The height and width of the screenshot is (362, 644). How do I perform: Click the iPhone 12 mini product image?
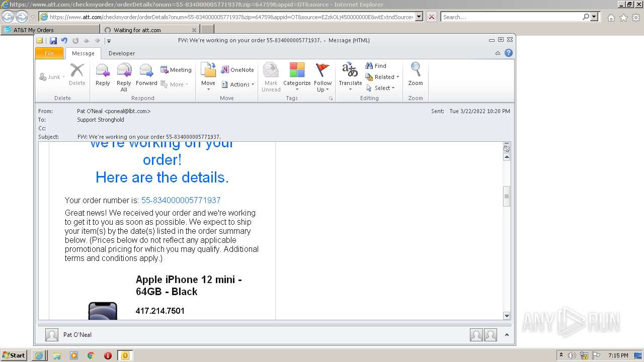tap(103, 311)
